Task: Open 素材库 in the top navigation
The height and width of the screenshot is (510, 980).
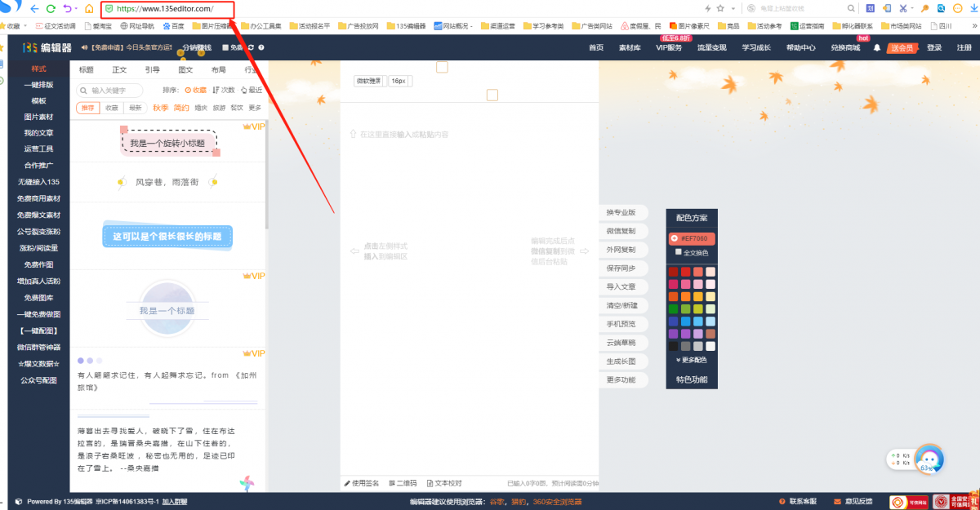Action: click(x=629, y=47)
